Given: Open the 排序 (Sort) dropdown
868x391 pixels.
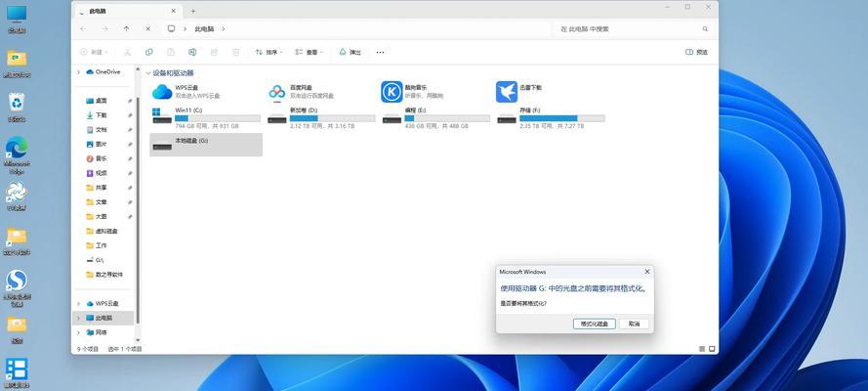Looking at the screenshot, I should (x=269, y=52).
